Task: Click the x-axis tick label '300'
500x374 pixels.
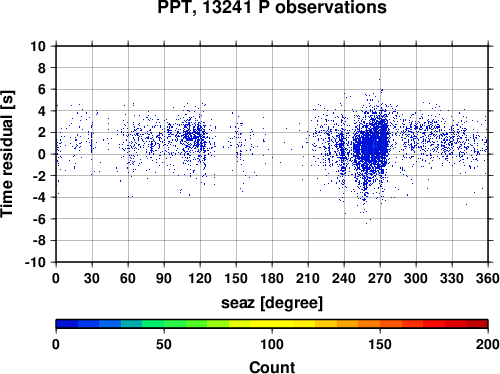Action: 416,278
